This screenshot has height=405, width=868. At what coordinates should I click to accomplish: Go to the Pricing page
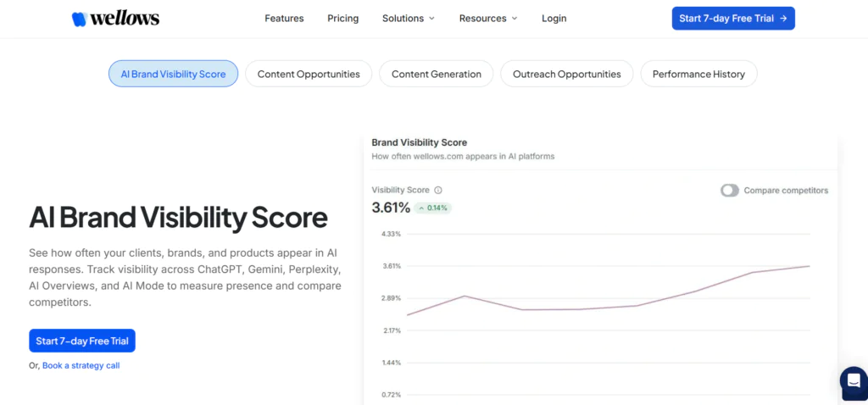[342, 19]
